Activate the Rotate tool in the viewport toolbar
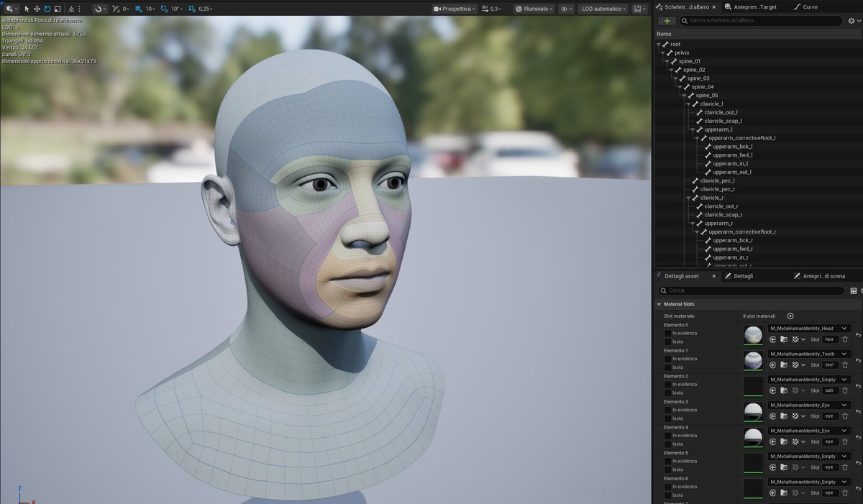 coord(47,9)
